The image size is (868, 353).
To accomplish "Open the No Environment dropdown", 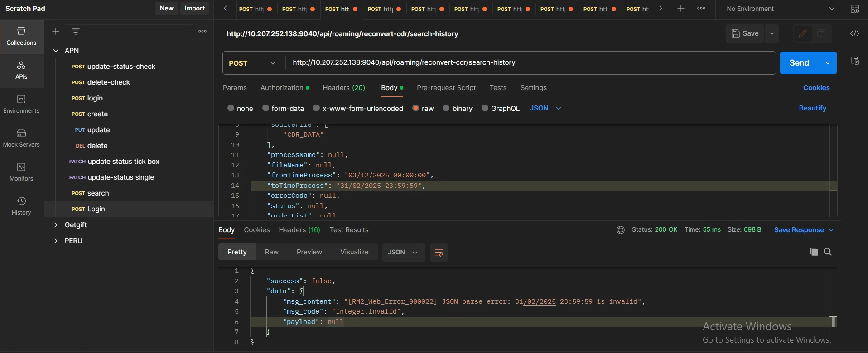I will pyautogui.click(x=780, y=9).
